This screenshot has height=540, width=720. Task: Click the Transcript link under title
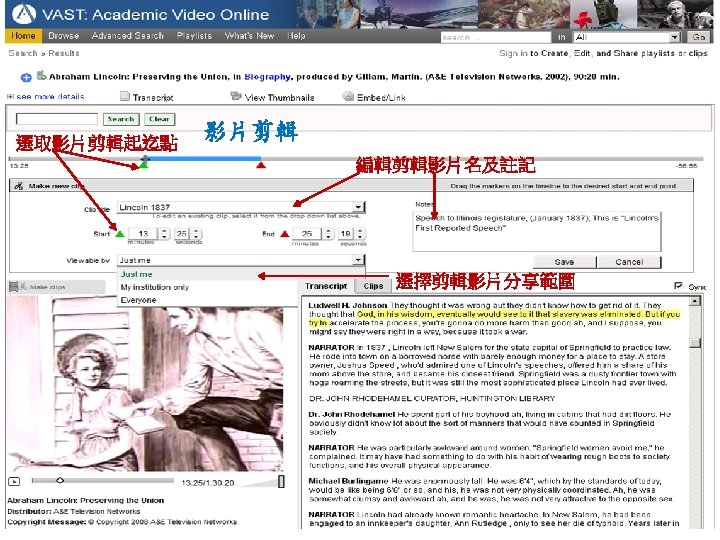153,97
